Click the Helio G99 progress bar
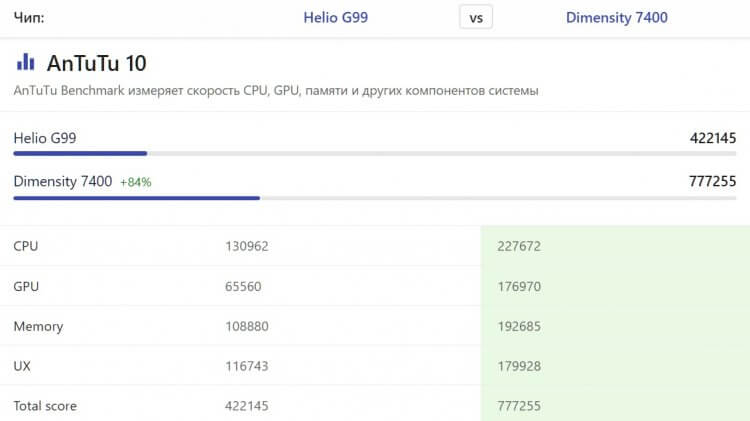 pyautogui.click(x=375, y=154)
